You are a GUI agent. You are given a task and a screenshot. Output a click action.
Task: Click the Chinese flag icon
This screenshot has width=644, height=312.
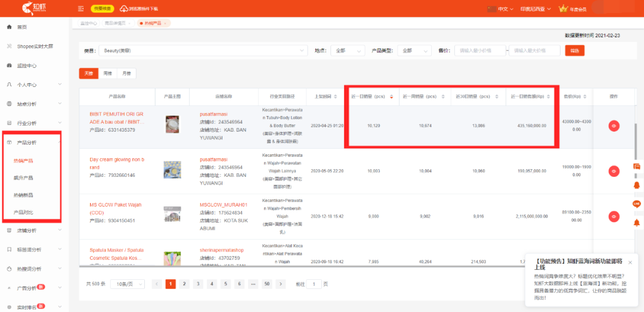click(491, 9)
